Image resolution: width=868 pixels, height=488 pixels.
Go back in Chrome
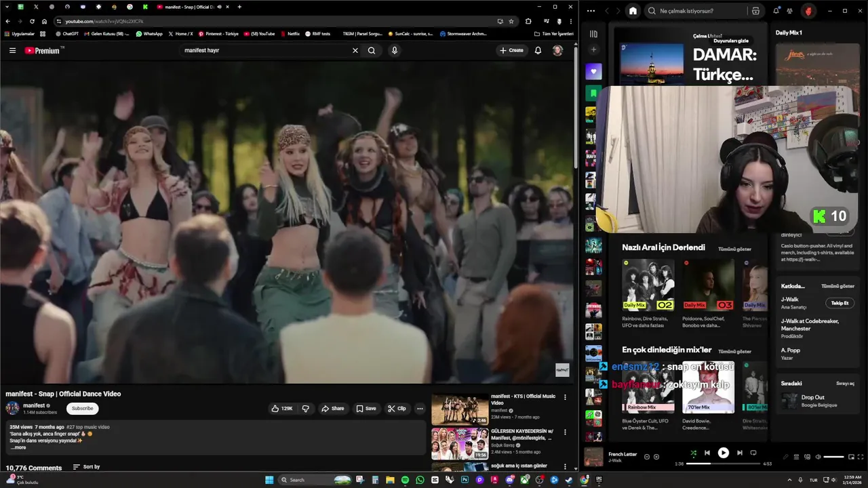pyautogui.click(x=7, y=21)
